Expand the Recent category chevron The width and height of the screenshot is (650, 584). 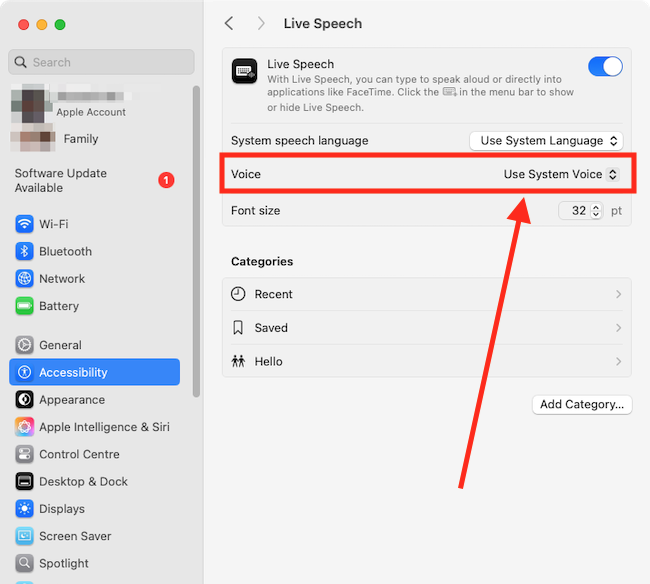tap(618, 294)
